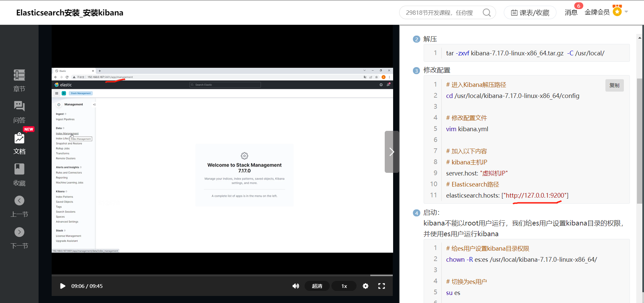Seek on the video progress bar
Viewport: 644px width, 303px height.
click(222, 275)
